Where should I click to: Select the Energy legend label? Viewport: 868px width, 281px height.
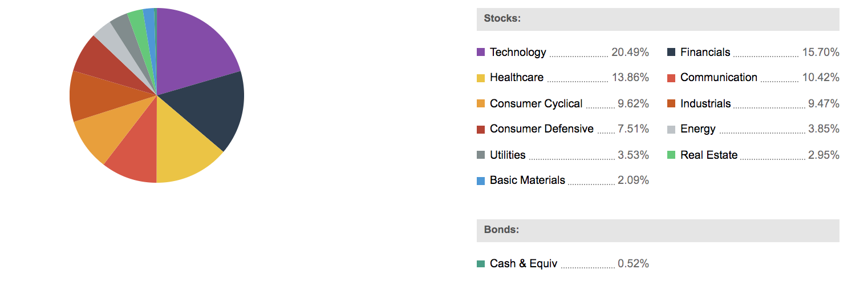pos(697,129)
